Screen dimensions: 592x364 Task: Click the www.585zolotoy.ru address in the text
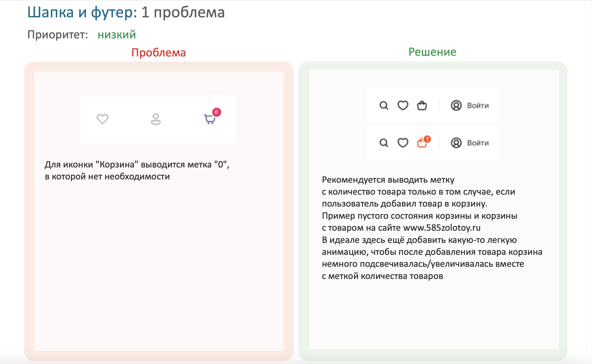coord(442,228)
